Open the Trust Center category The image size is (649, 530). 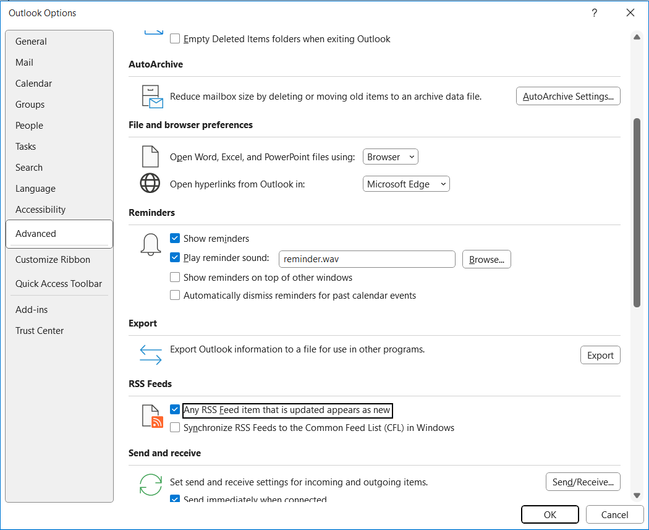40,331
